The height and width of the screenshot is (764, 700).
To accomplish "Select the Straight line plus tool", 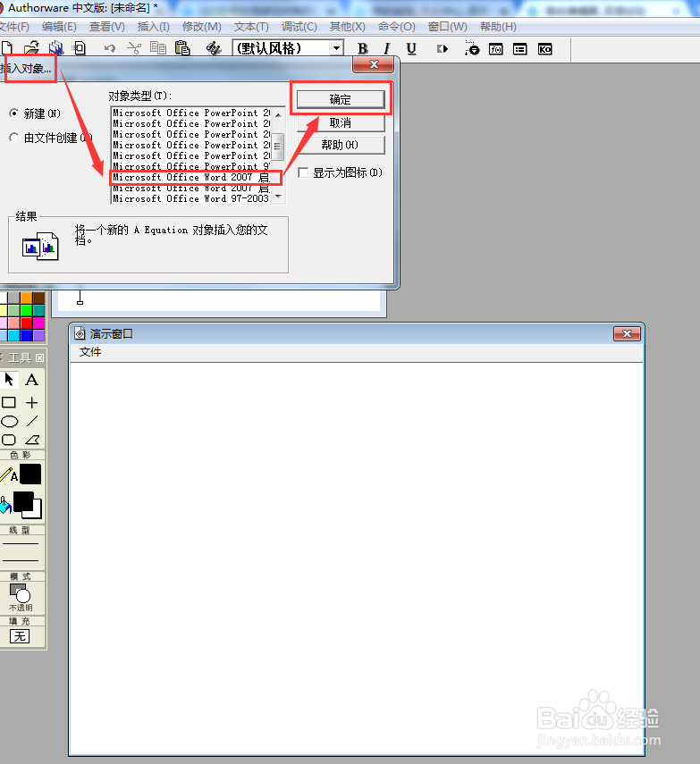I will tap(31, 402).
